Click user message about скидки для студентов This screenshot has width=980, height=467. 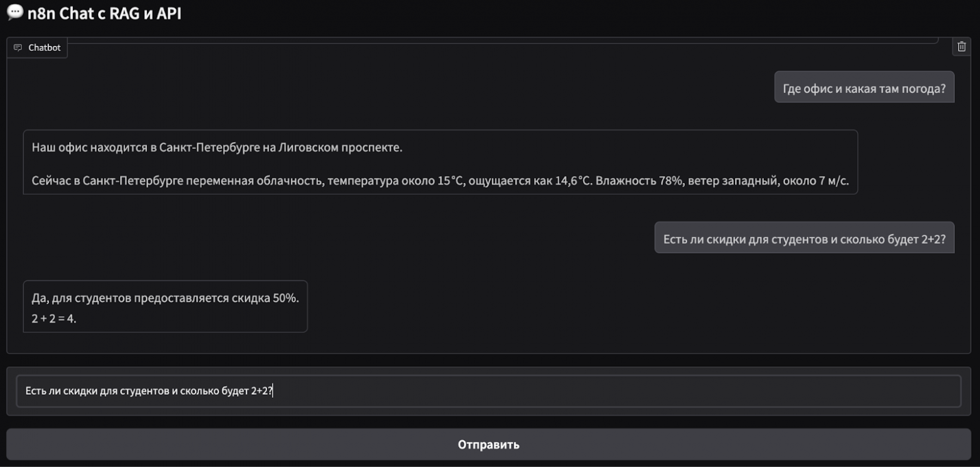click(804, 239)
